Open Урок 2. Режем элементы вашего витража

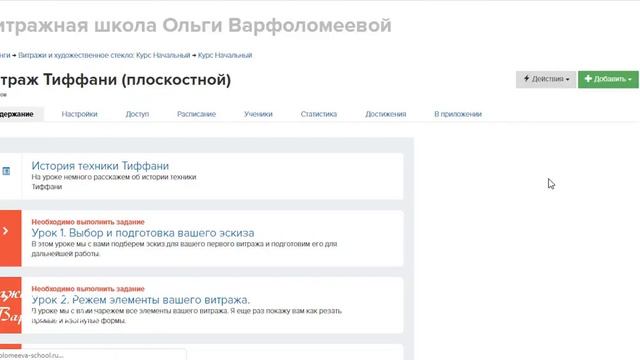(x=140, y=300)
